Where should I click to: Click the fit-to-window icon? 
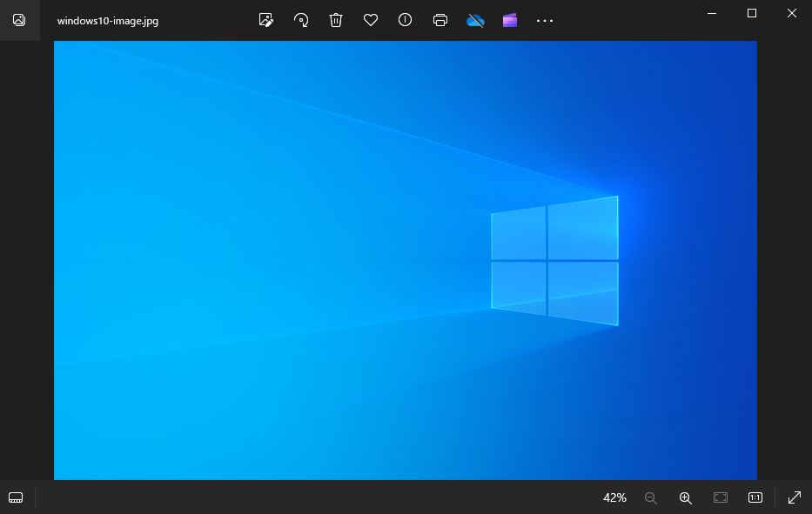[x=721, y=497]
